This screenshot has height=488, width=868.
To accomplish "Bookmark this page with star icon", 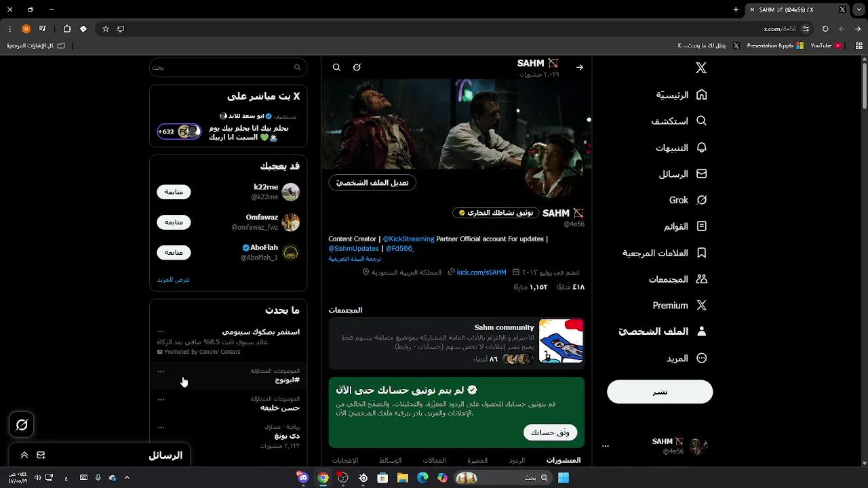I will [106, 29].
